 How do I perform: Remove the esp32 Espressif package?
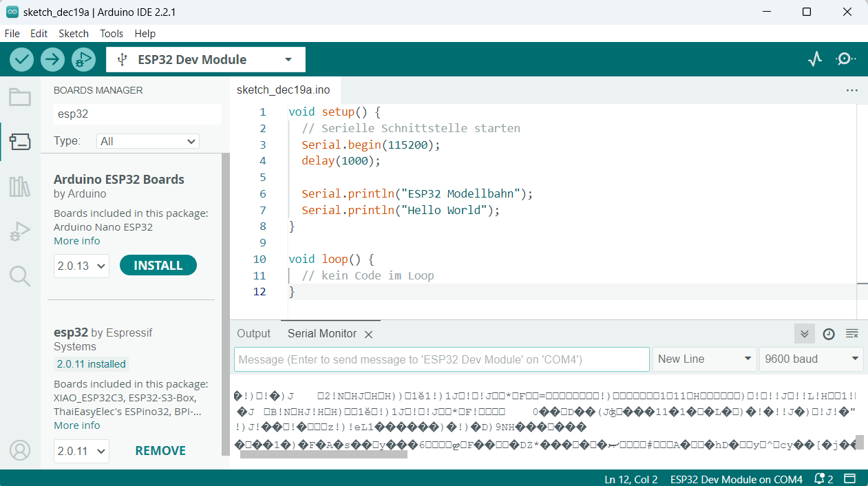pyautogui.click(x=160, y=451)
